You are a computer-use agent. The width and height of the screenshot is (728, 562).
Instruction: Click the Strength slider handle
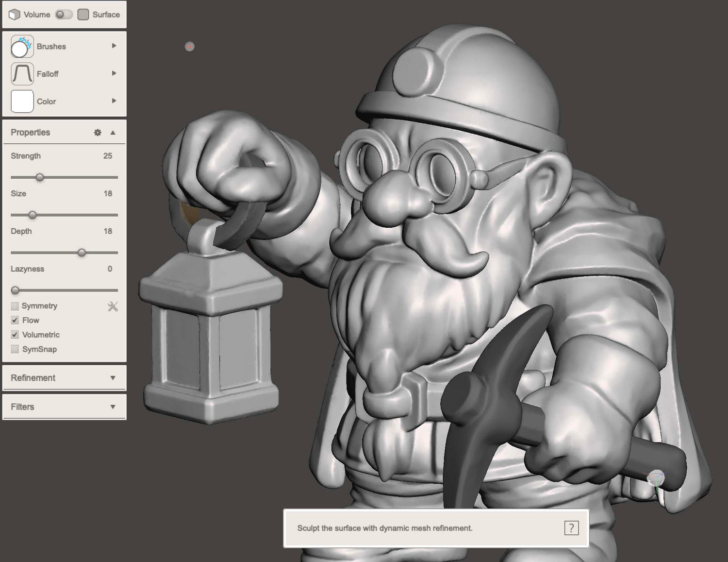pyautogui.click(x=40, y=178)
